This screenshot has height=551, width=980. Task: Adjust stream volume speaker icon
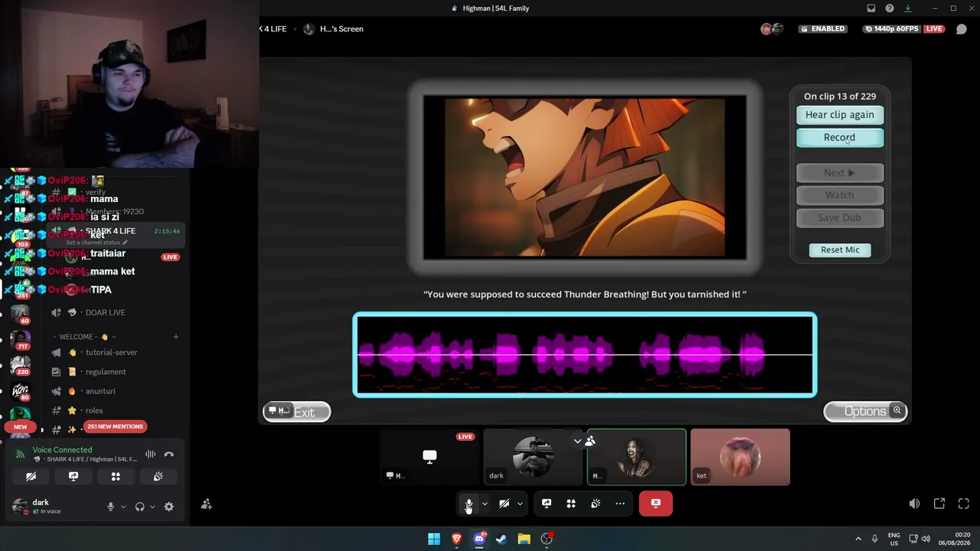[x=915, y=504]
